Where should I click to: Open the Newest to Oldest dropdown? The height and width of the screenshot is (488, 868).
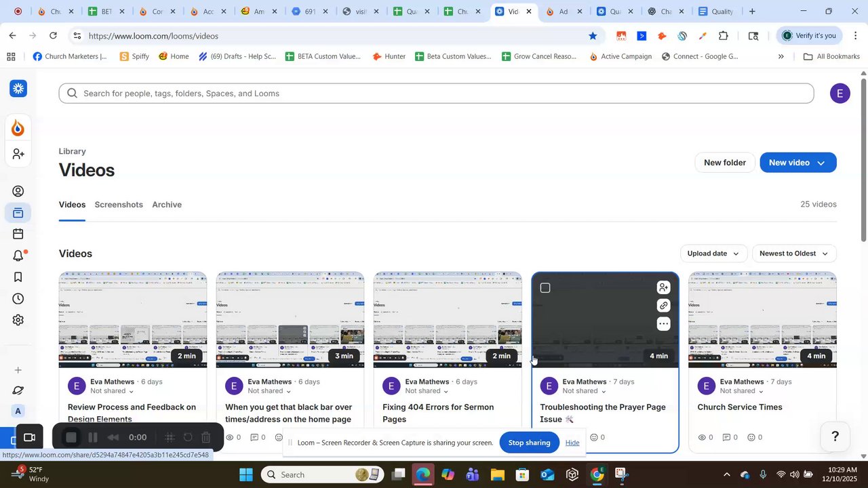point(794,253)
